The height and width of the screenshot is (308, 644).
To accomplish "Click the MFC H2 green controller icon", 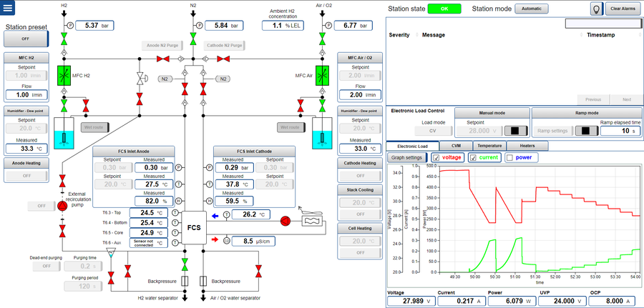I will [x=63, y=75].
